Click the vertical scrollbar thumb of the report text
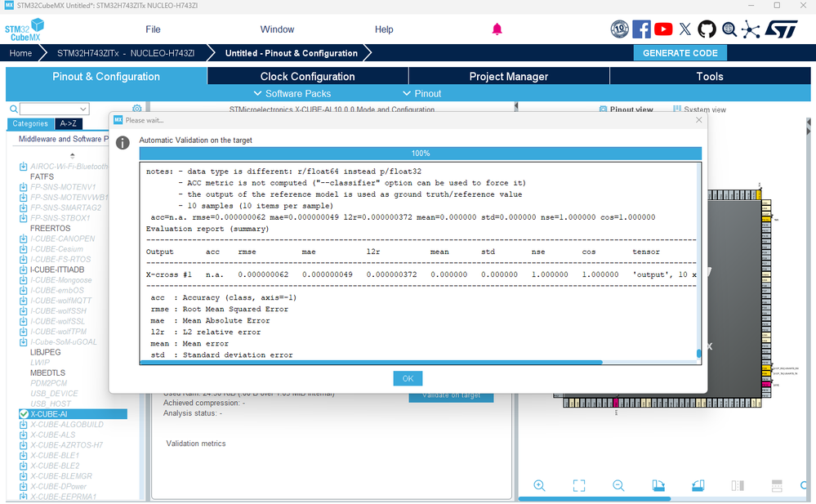Image resolution: width=816 pixels, height=504 pixels. click(698, 354)
